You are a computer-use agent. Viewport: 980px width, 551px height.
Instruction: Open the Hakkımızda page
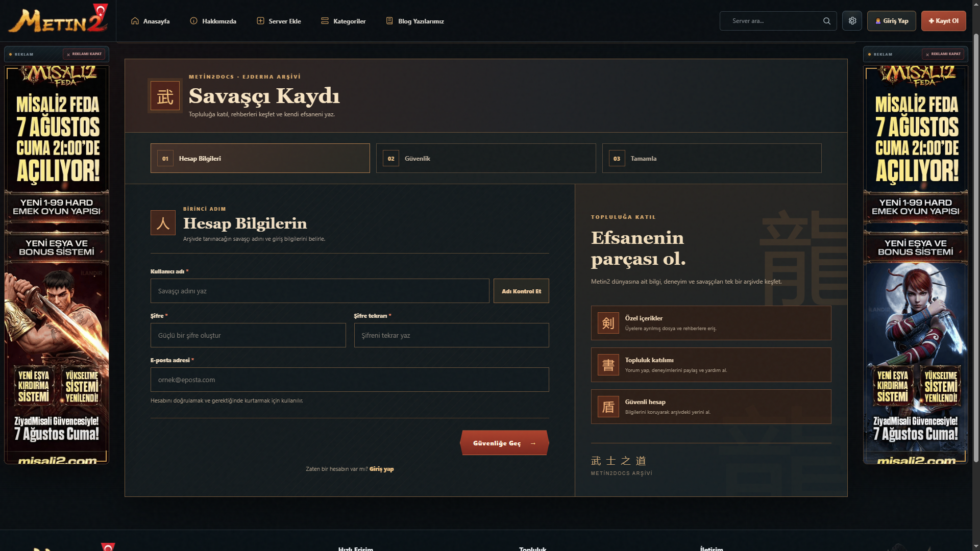point(213,21)
